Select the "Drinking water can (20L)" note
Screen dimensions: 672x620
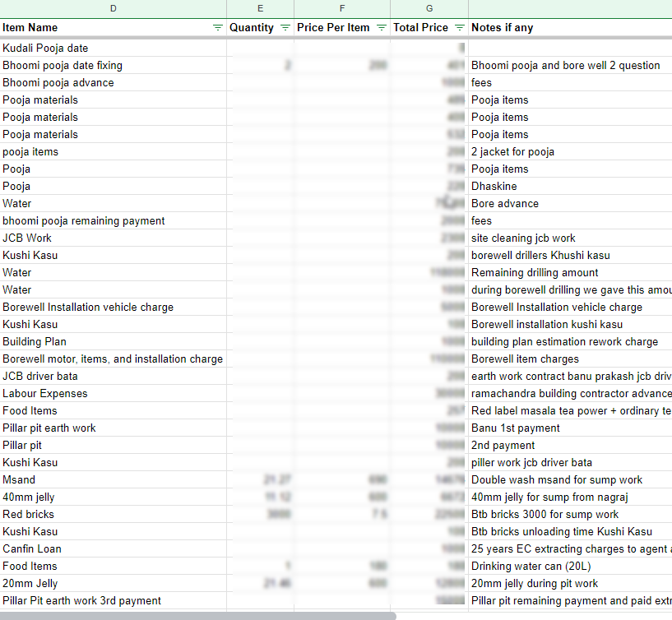coord(569,567)
